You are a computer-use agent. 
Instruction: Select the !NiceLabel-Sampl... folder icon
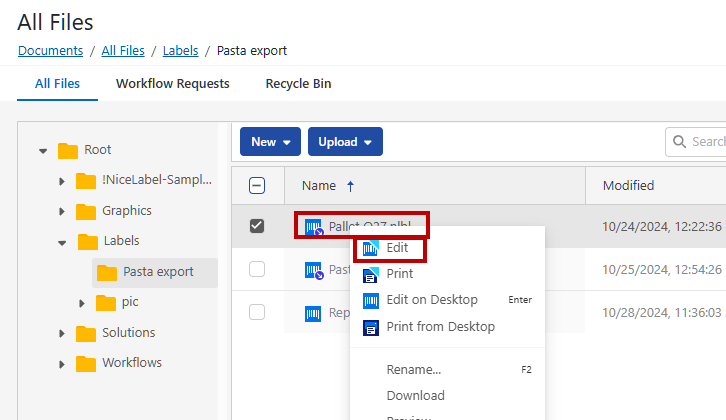(x=86, y=181)
